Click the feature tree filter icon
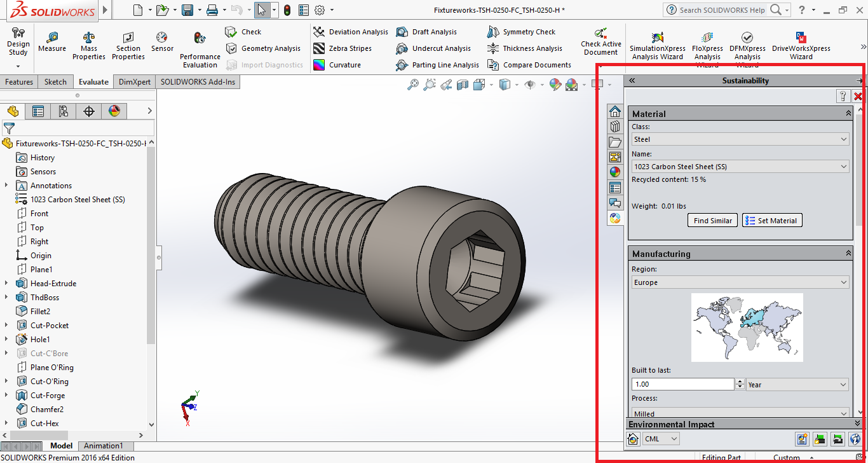This screenshot has height=463, width=868. (x=9, y=128)
